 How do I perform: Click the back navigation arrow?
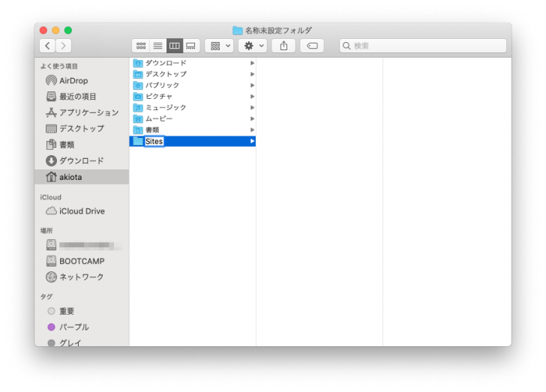click(47, 46)
